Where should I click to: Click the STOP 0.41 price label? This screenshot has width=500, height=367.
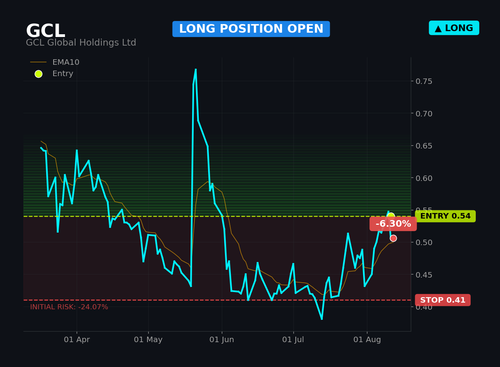click(443, 300)
